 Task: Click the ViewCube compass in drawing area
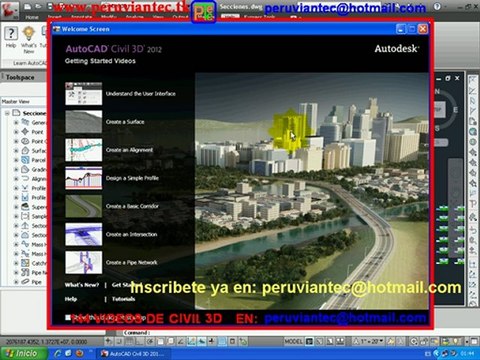coord(445,110)
